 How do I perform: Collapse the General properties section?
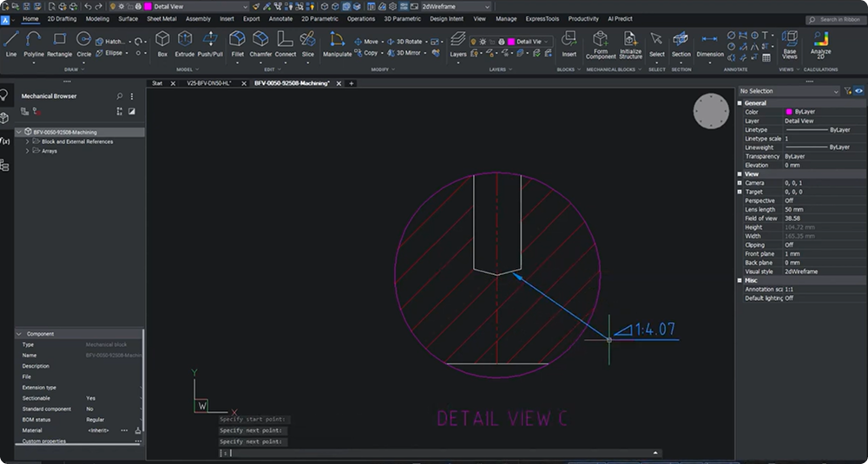click(x=740, y=102)
